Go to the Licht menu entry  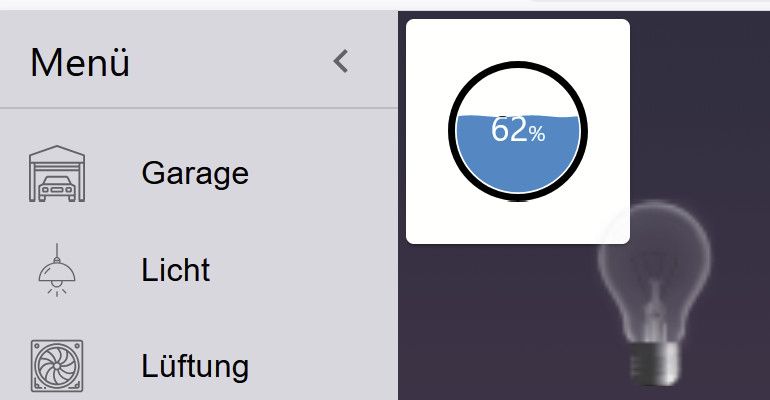click(176, 270)
